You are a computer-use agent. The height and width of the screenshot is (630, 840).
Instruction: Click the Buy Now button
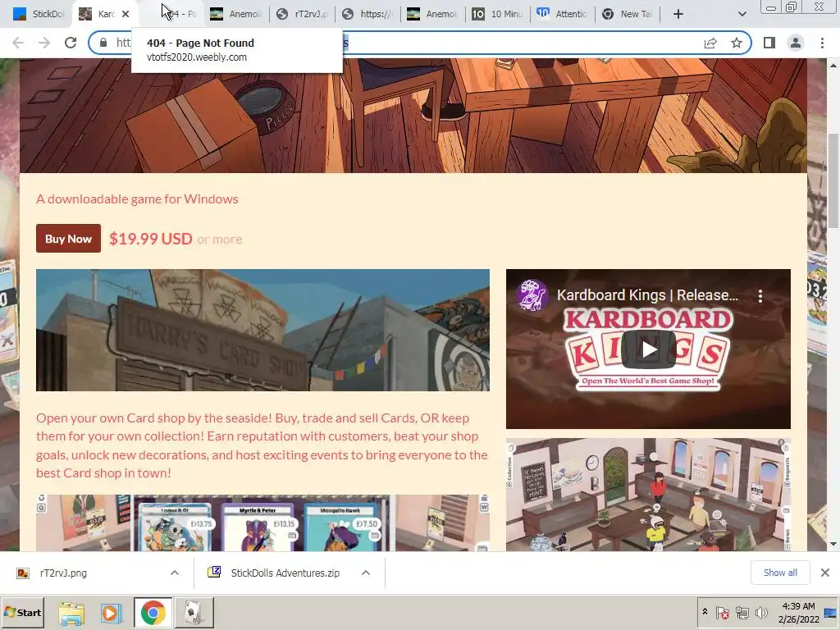pos(68,239)
